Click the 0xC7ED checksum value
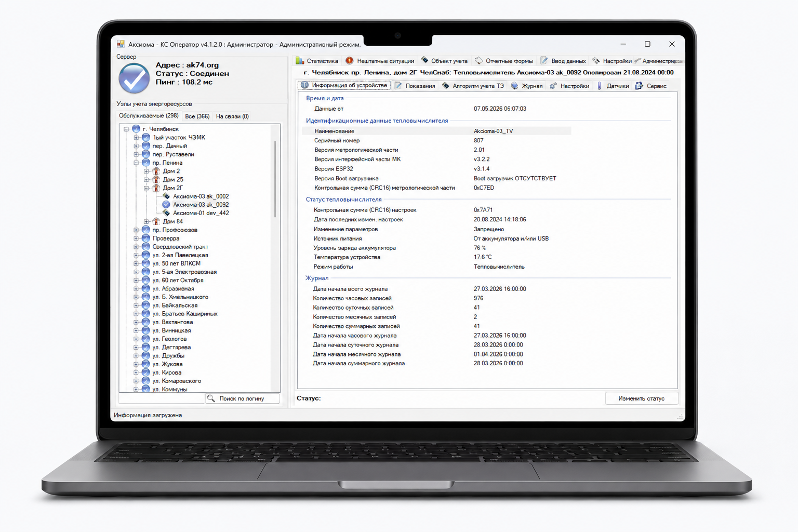This screenshot has height=532, width=798. [484, 188]
